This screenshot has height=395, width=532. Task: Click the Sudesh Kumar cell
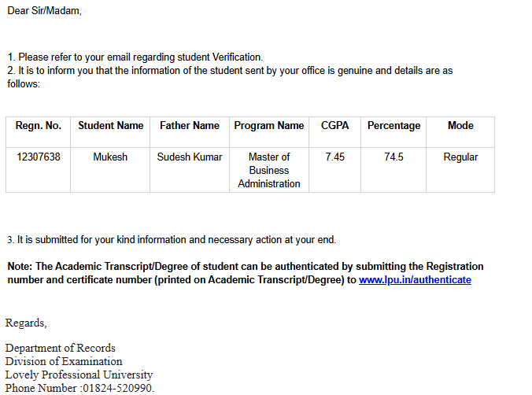(190, 157)
